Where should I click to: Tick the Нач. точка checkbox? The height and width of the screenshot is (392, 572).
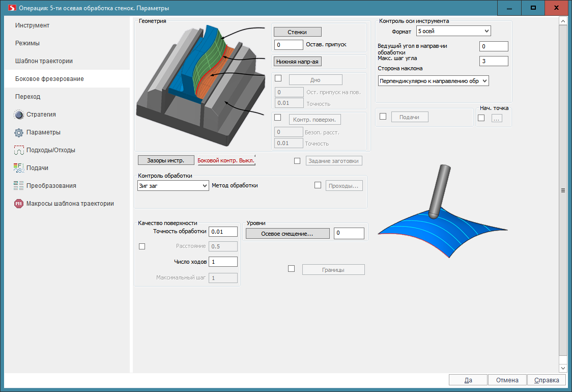[481, 118]
